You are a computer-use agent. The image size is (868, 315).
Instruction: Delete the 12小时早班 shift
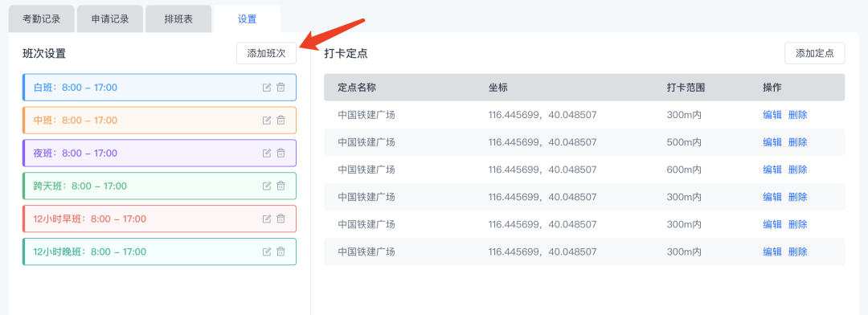(280, 219)
